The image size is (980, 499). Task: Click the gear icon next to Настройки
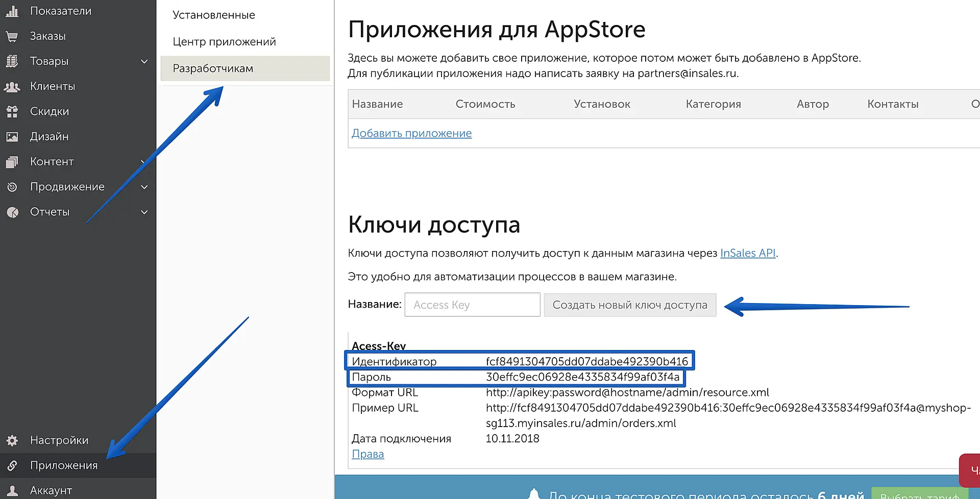pyautogui.click(x=12, y=440)
